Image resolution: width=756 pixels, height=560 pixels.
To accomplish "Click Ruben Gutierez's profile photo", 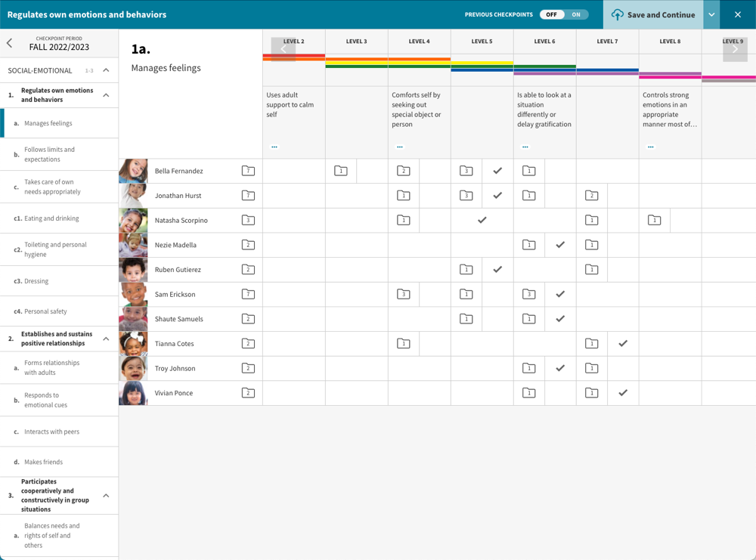I will point(133,270).
